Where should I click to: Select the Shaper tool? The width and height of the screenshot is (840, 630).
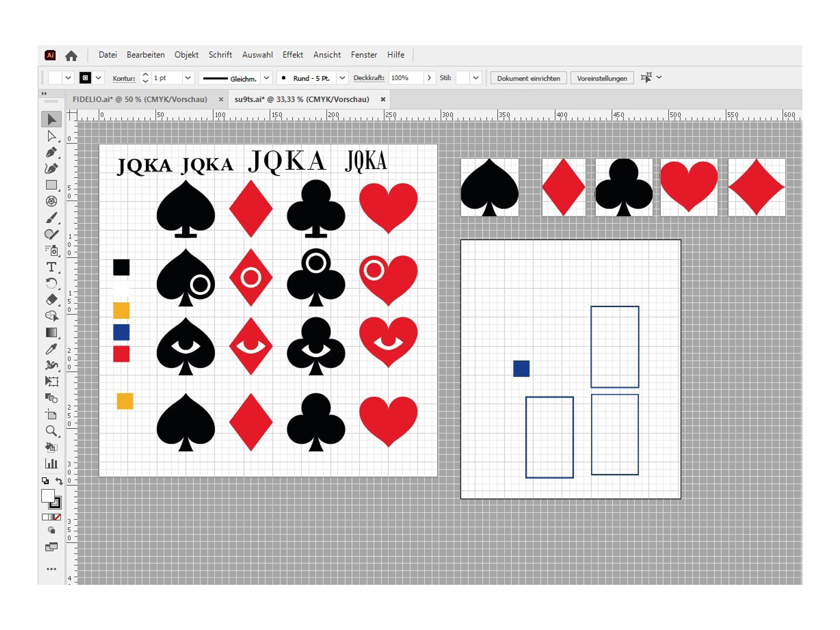pyautogui.click(x=52, y=234)
